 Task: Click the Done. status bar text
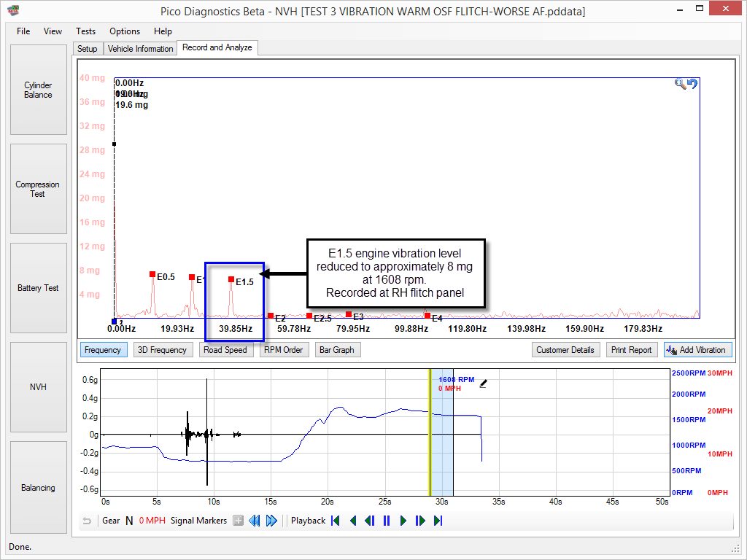[x=20, y=547]
